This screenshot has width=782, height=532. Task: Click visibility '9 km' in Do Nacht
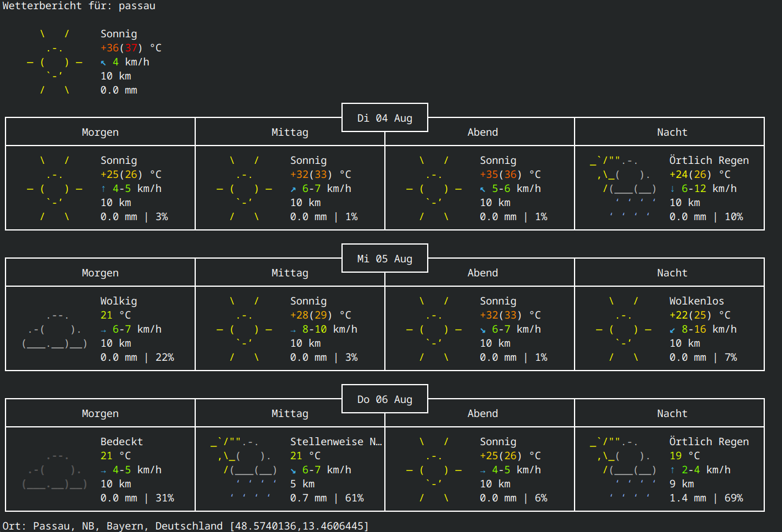pyautogui.click(x=682, y=484)
